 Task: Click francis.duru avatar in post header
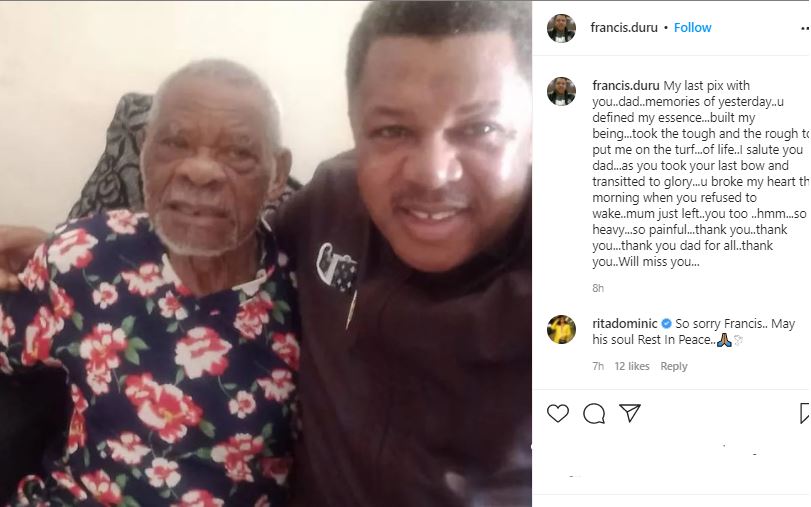click(x=561, y=28)
